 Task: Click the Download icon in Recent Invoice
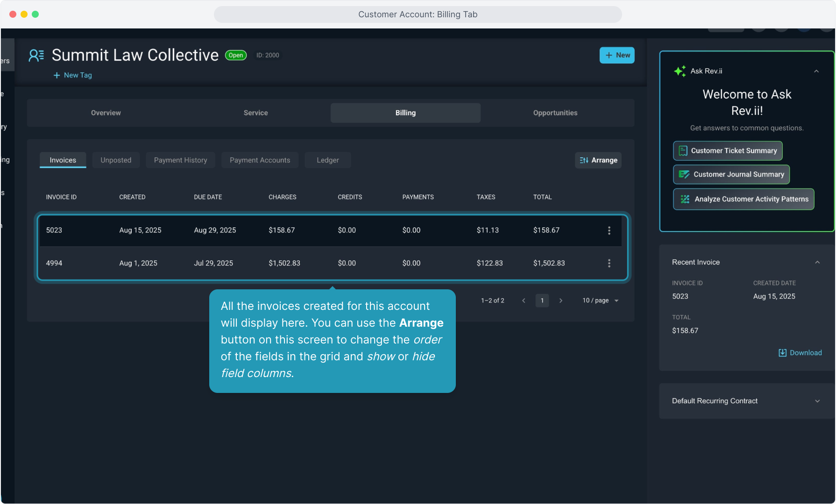pos(782,353)
